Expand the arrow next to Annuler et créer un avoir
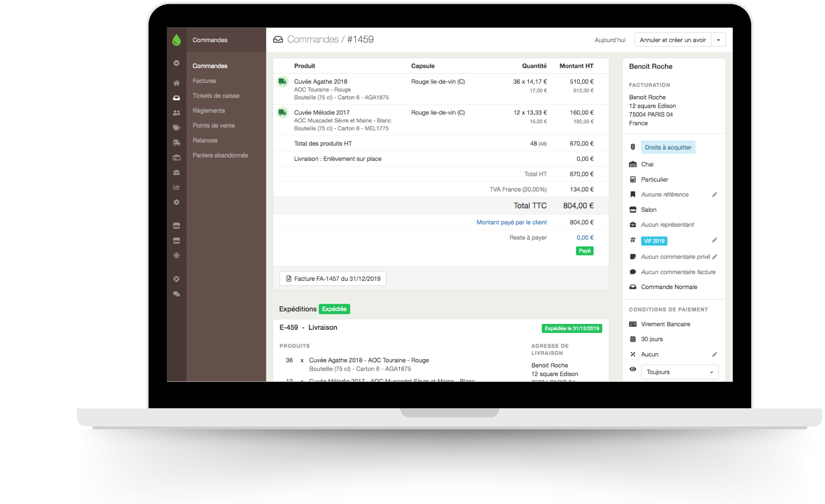825x504 pixels. coord(719,40)
